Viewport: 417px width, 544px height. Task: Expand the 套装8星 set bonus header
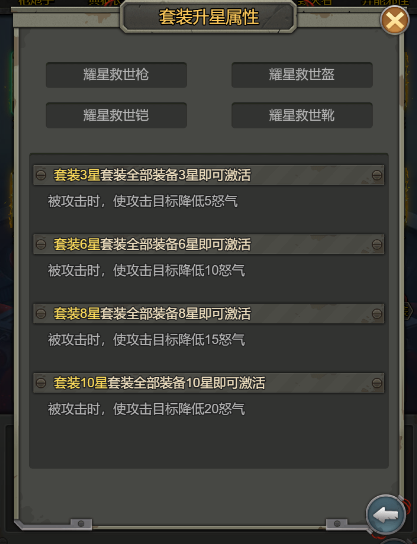click(208, 314)
